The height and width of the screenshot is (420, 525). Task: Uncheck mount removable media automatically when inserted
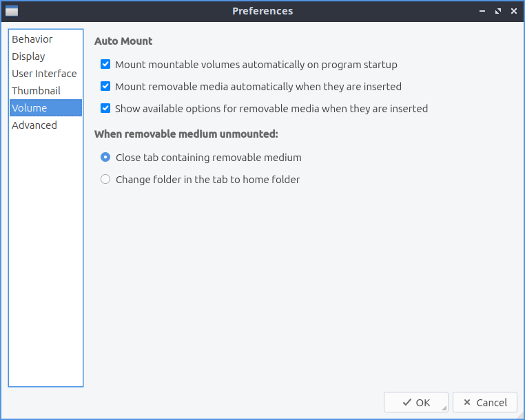(105, 87)
